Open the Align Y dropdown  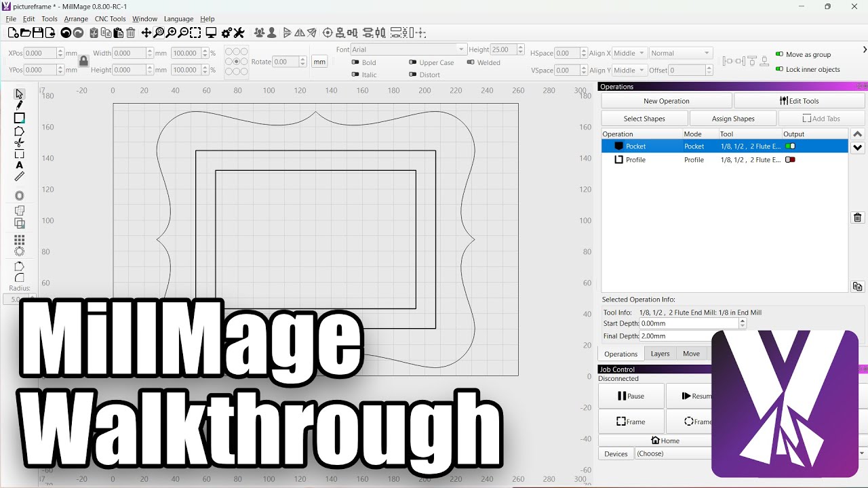coord(629,70)
